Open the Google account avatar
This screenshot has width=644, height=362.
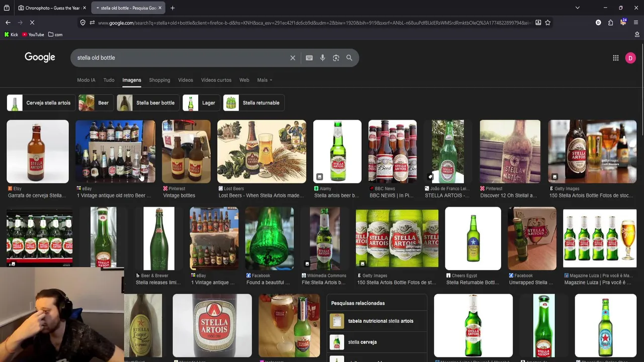pos(630,58)
